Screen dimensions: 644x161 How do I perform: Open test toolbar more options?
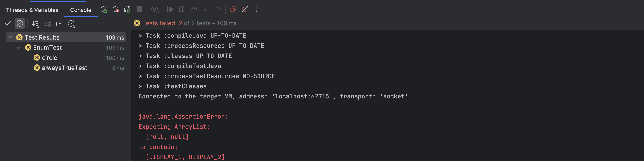click(x=83, y=24)
